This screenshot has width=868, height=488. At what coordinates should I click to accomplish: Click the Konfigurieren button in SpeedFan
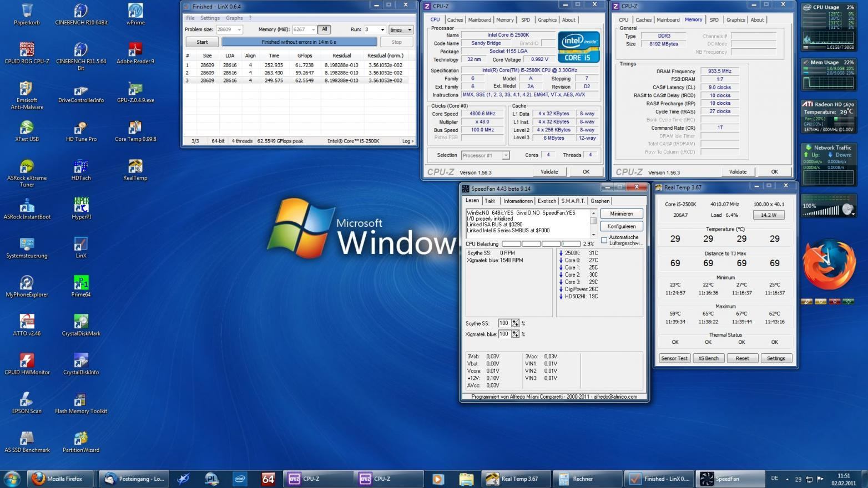click(x=622, y=226)
